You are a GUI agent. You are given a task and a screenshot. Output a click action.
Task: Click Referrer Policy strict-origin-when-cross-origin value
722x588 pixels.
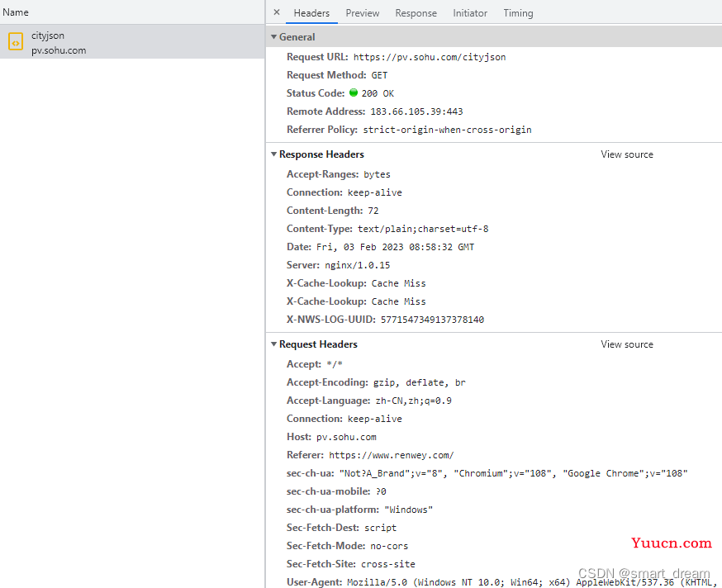(x=447, y=130)
